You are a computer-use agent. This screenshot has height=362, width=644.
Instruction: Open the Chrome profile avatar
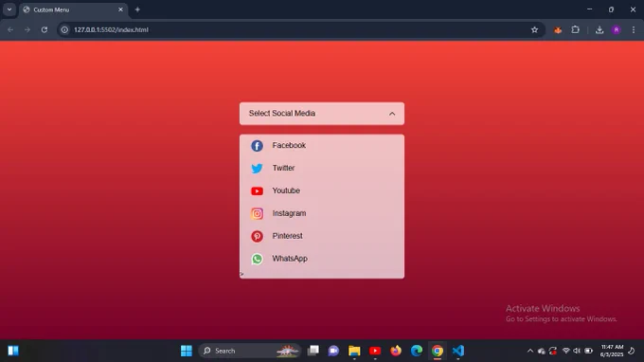(617, 29)
